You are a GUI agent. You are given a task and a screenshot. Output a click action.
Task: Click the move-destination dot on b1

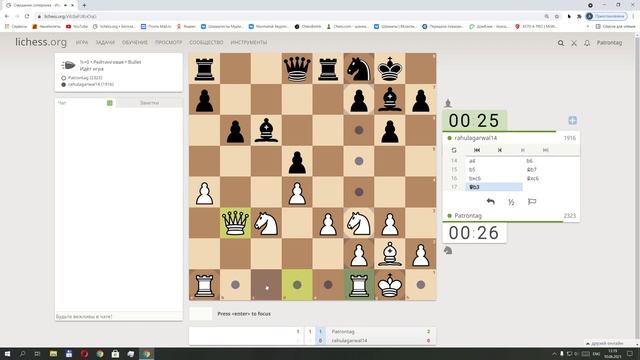click(x=235, y=285)
